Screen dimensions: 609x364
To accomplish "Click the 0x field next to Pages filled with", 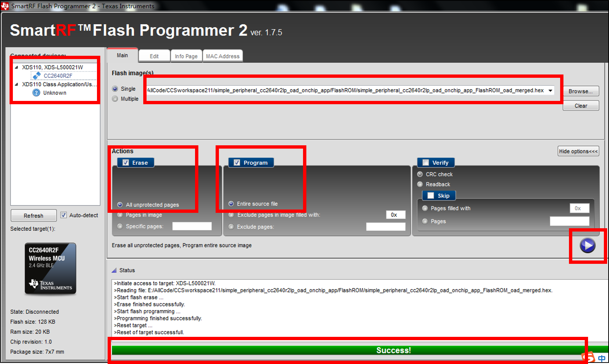I will (x=580, y=208).
